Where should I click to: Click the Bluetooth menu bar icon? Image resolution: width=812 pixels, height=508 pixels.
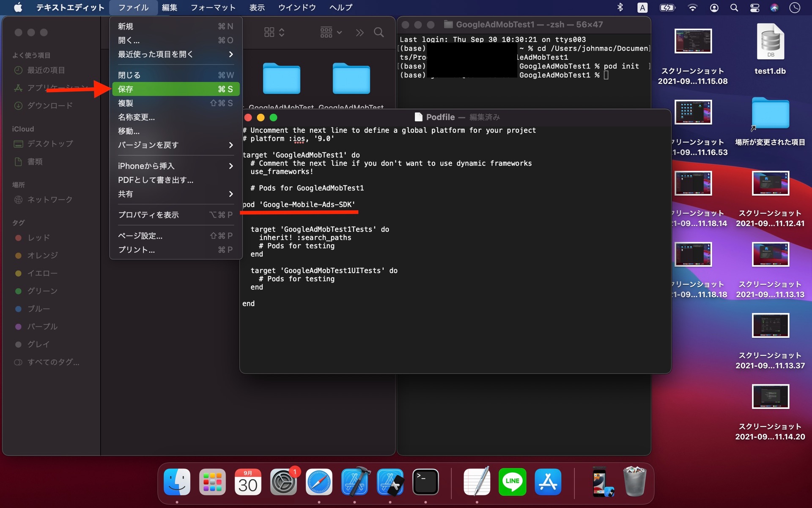(620, 8)
